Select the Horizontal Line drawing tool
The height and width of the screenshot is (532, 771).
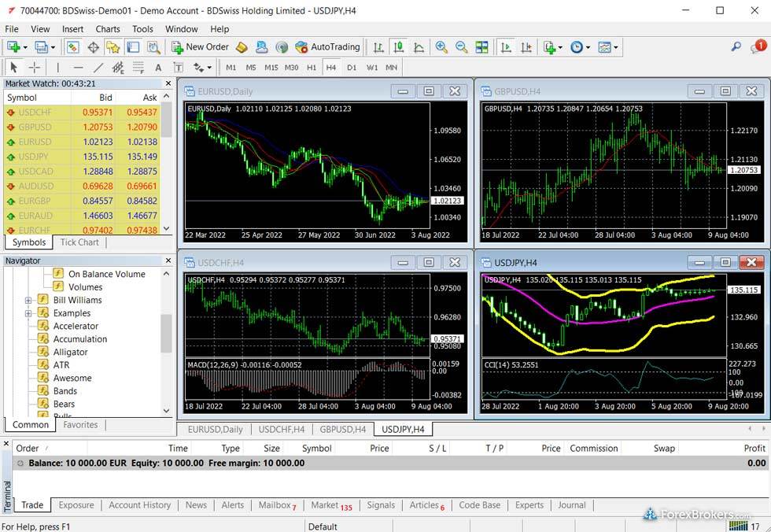(x=78, y=68)
